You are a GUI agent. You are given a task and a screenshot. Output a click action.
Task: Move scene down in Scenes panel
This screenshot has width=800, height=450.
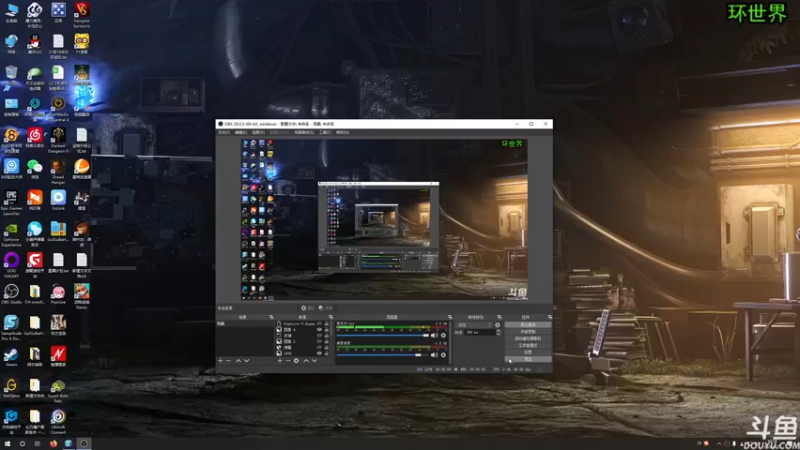click(247, 361)
